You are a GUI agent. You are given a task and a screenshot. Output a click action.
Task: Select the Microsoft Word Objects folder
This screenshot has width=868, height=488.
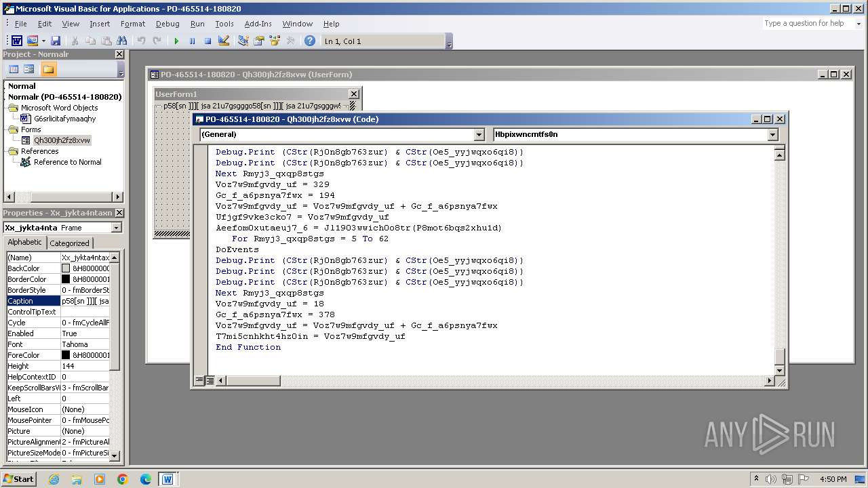click(x=59, y=108)
